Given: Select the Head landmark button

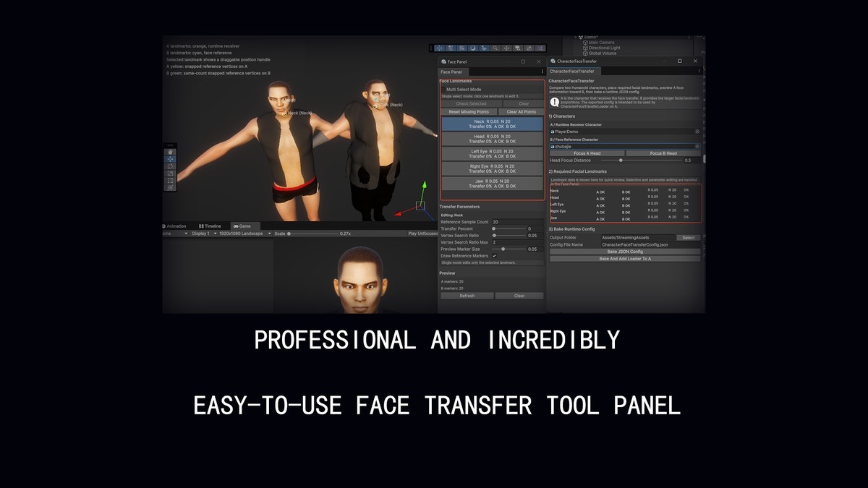Looking at the screenshot, I should point(492,139).
